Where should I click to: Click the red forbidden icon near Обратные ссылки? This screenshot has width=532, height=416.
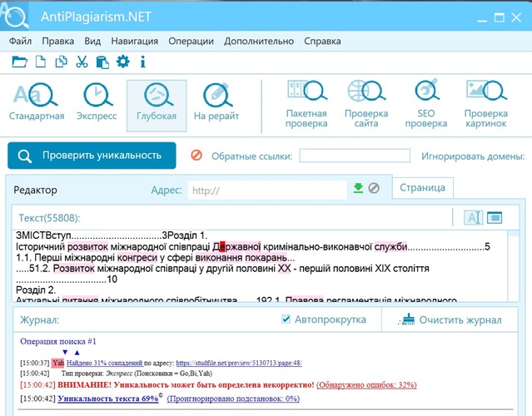pyautogui.click(x=196, y=156)
